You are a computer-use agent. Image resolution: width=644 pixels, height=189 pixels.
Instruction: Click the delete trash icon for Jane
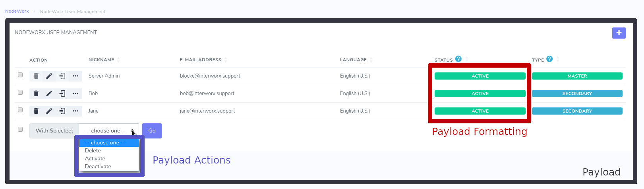coord(36,111)
